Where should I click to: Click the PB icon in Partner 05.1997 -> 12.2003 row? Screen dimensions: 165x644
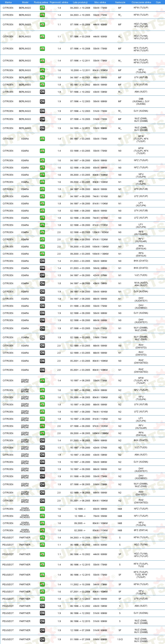(42, 599)
